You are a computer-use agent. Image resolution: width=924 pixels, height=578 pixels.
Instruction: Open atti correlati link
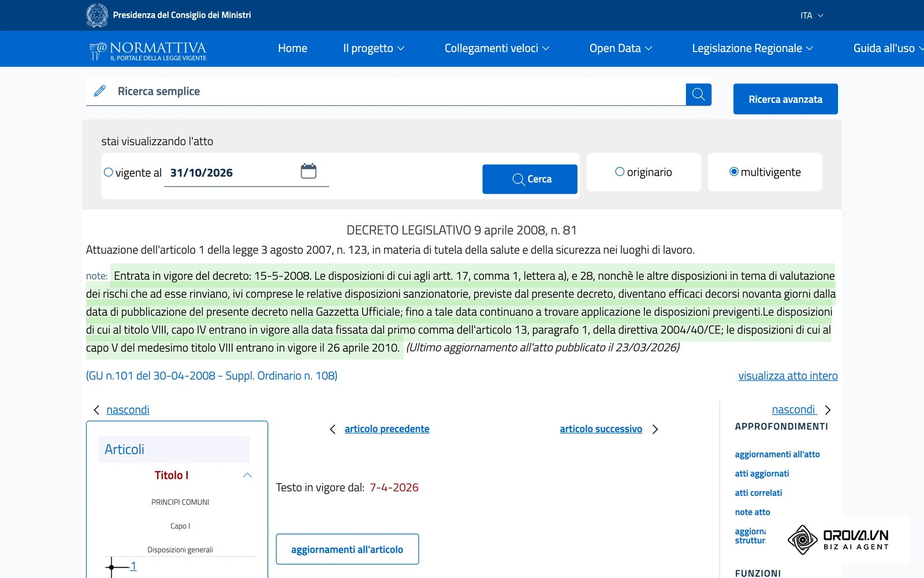pos(758,493)
